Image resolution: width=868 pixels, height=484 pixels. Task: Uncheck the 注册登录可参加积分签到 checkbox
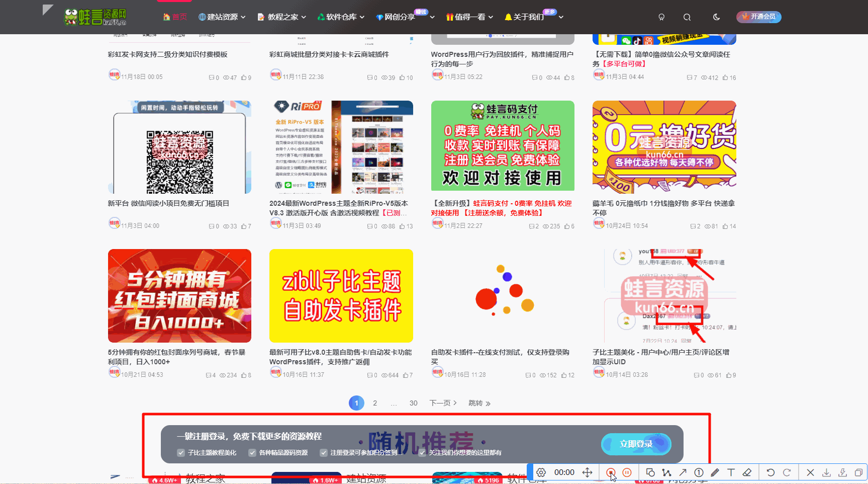[324, 452]
